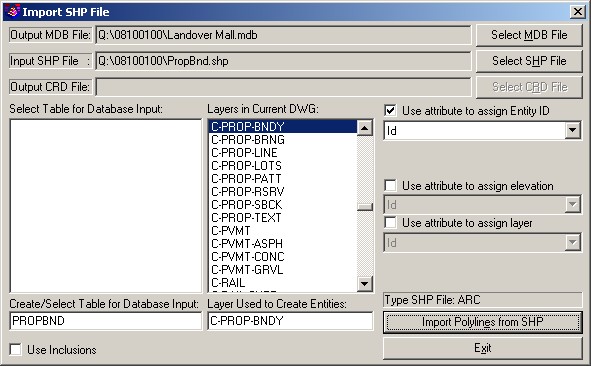Click the Type SHP File: ARC field

pyautogui.click(x=483, y=300)
